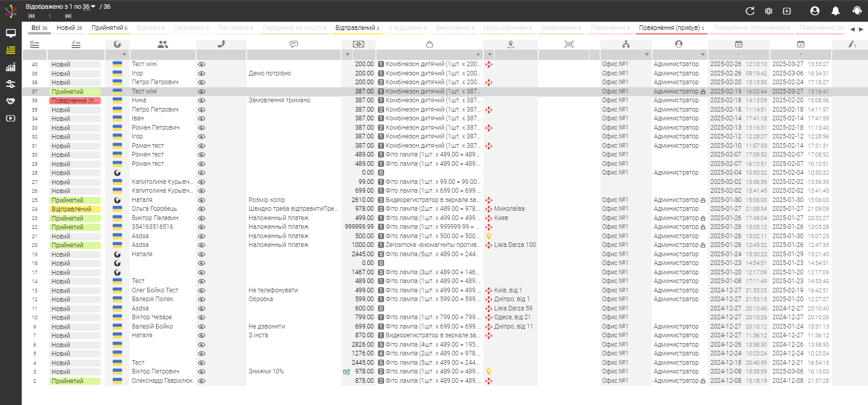Expand the office column filter dropdown arrow

coord(646,55)
